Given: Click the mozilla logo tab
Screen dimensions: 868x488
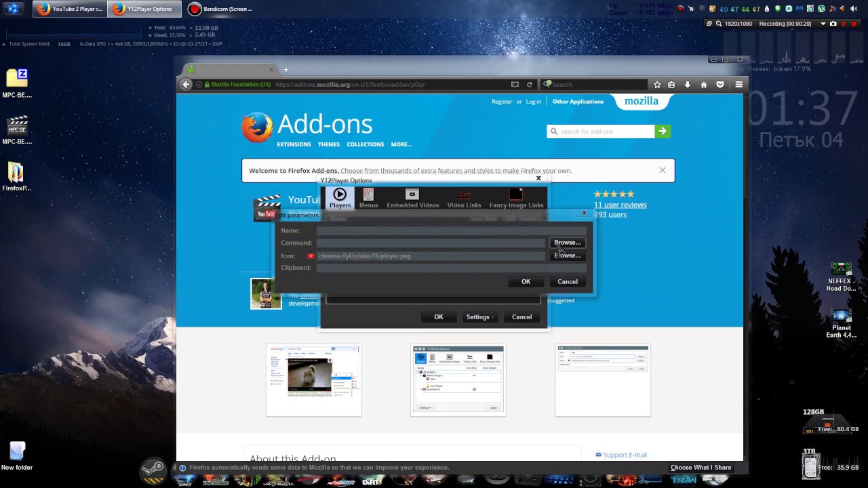Looking at the screenshot, I should (x=642, y=102).
